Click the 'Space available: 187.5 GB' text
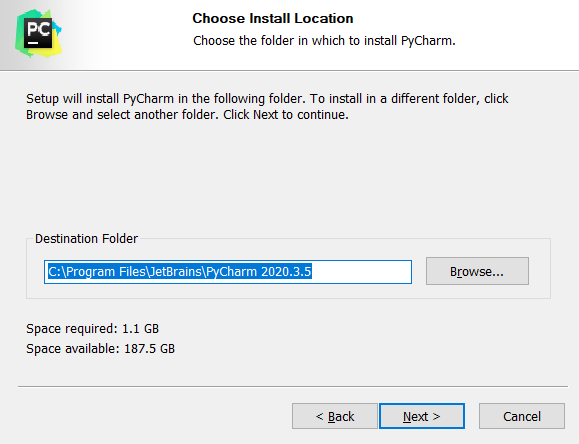Image resolution: width=579 pixels, height=444 pixels. [x=100, y=349]
